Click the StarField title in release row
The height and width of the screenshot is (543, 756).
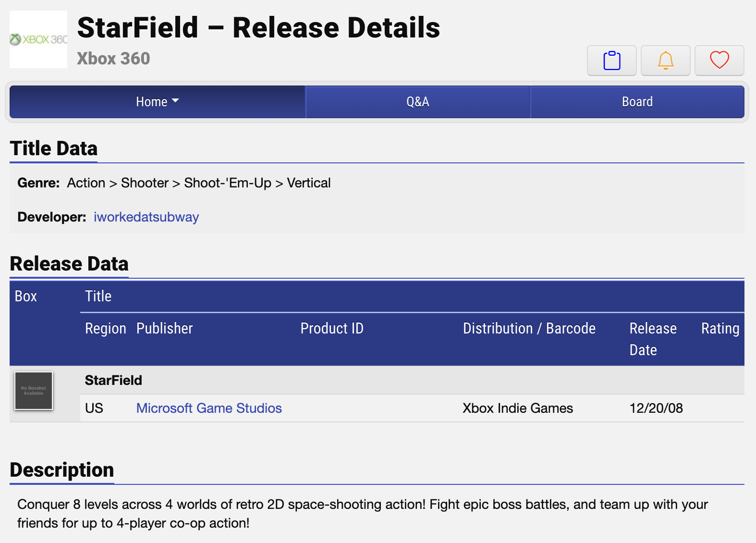pos(113,380)
